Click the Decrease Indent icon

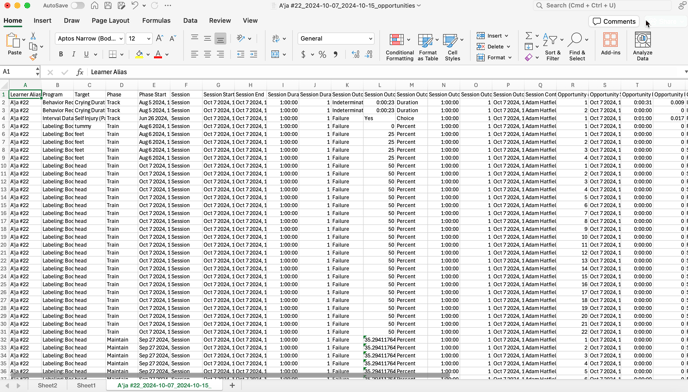[240, 54]
